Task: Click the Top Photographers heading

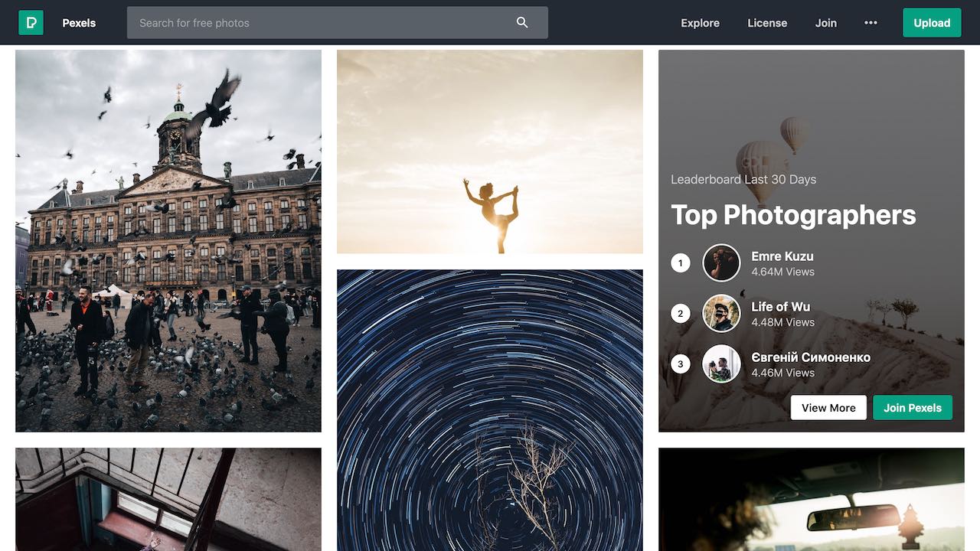Action: [x=793, y=215]
